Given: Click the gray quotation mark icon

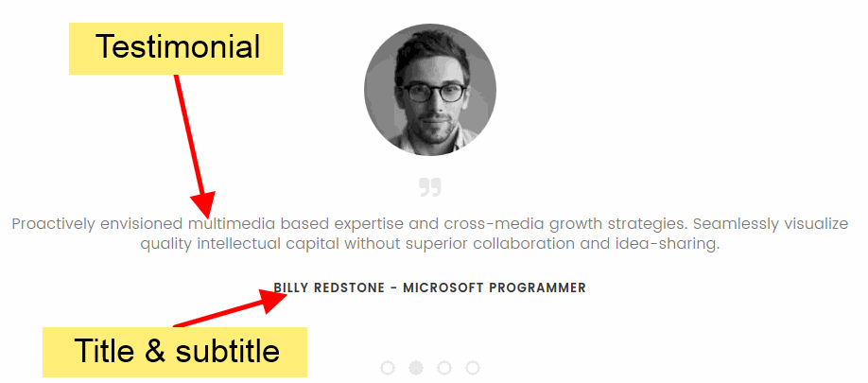Looking at the screenshot, I should 430,187.
